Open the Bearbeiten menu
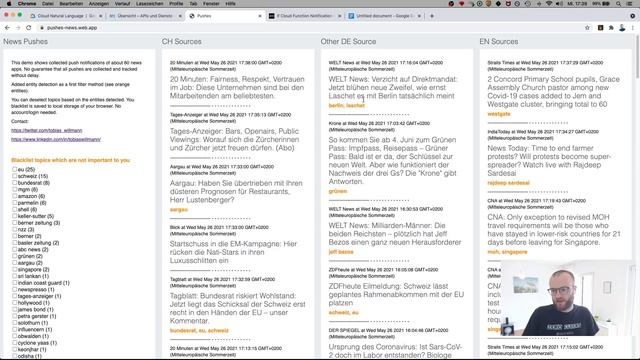 [x=71, y=4]
